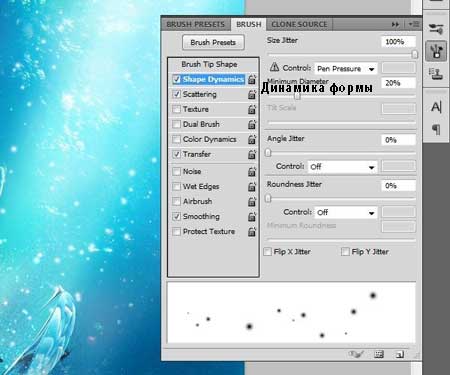Toggle lock icon for Color Dynamics
Viewport: 450px width, 375px height.
click(252, 139)
